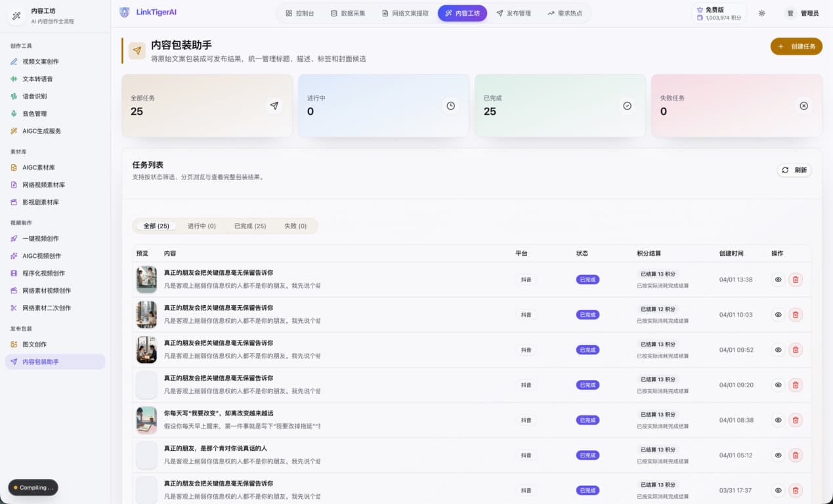Toggle the light/dark theme sun icon

point(761,13)
